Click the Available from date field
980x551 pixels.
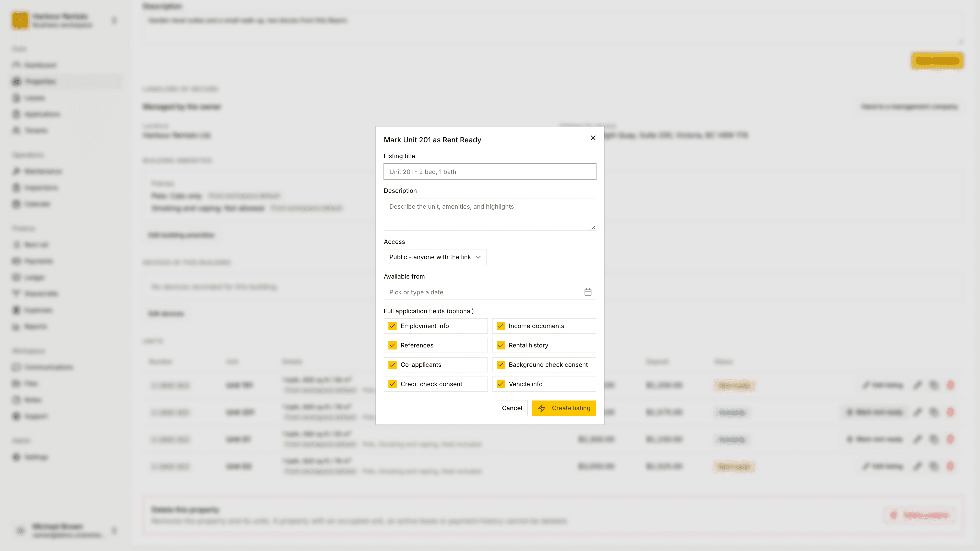(490, 292)
